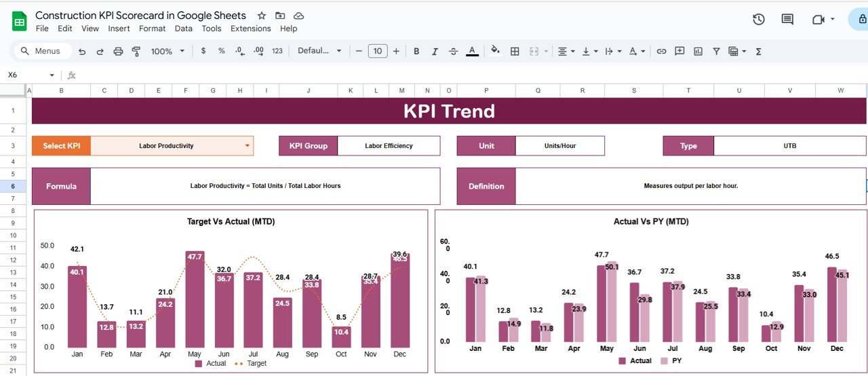Open the Borders tool
Screen dimensions: 868x376
(515, 52)
